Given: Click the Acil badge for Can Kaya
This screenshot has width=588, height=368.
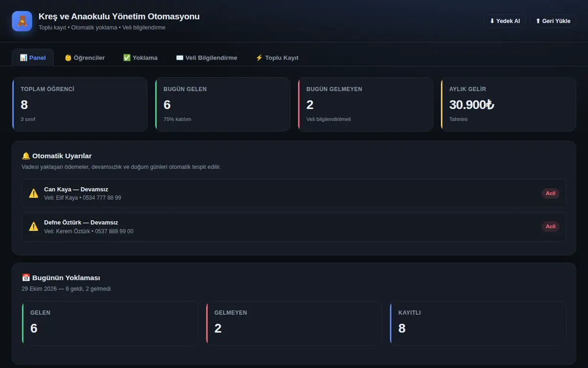Looking at the screenshot, I should (x=551, y=193).
